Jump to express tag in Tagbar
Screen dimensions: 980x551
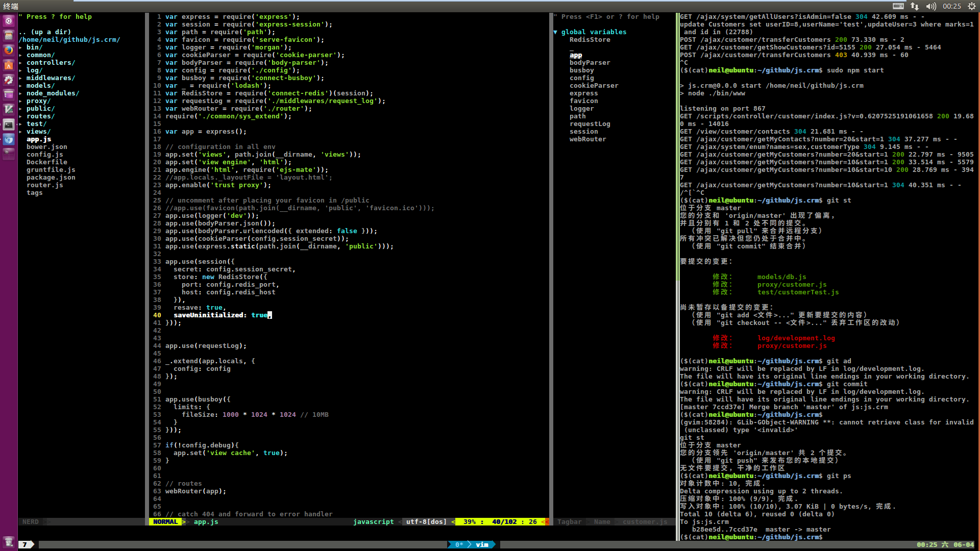click(584, 93)
